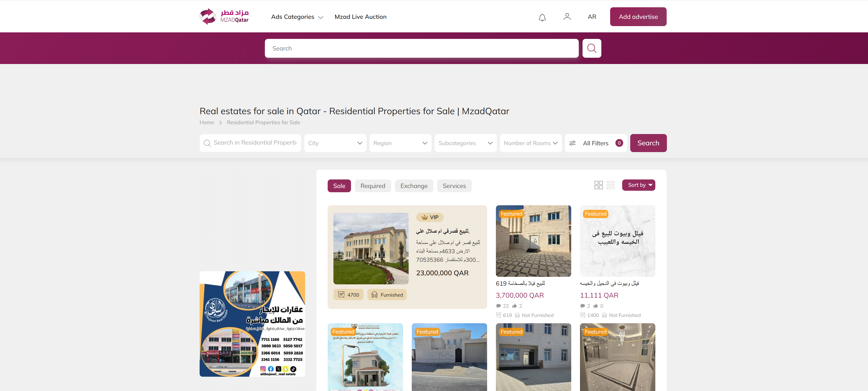Open Mzad Live Auction page
868x391 pixels.
(x=360, y=17)
